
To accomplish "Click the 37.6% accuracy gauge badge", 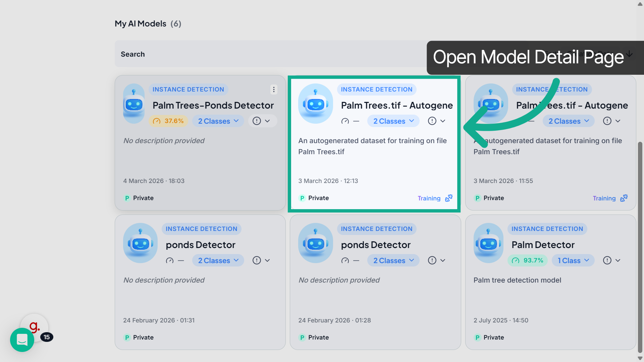I will tap(168, 121).
